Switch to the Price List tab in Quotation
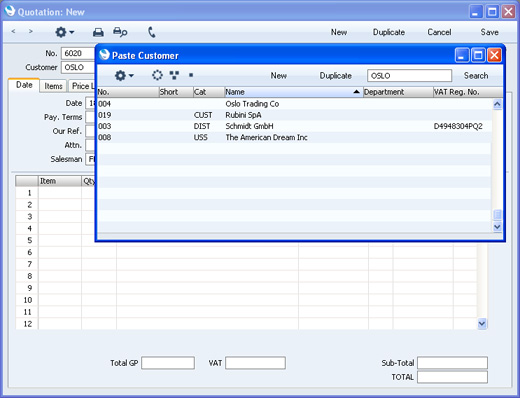The width and height of the screenshot is (520, 398). (82, 86)
